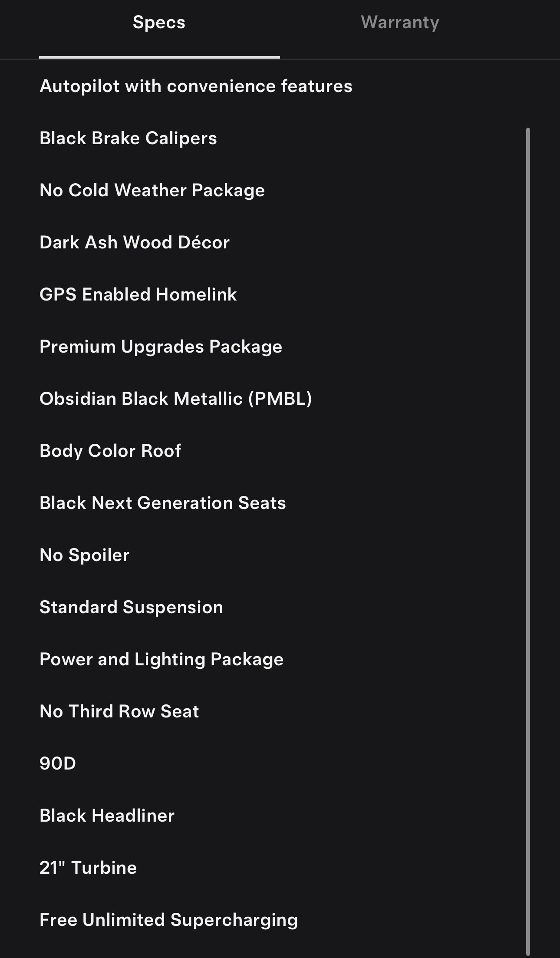Click the No Spoiler entry
560x958 pixels.
point(85,555)
